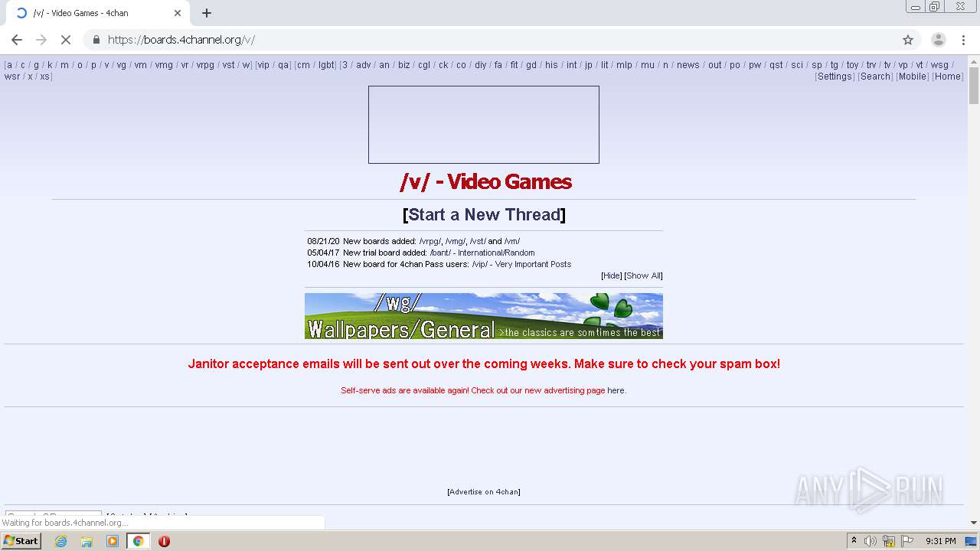This screenshot has width=980, height=551.
Task: Open board 'wsg' in navigation
Action: 939,65
